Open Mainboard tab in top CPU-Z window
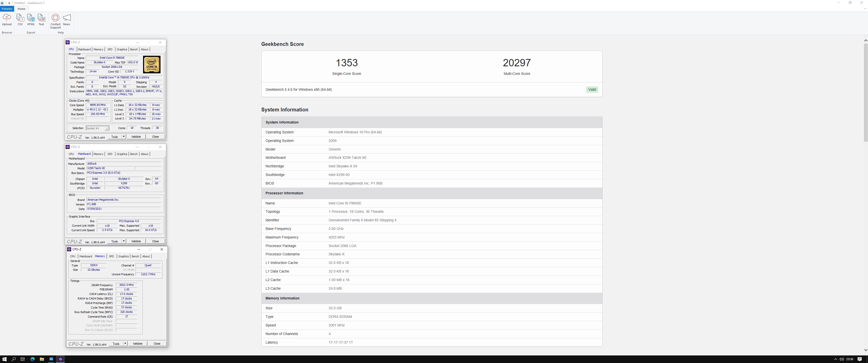The height and width of the screenshot is (363, 868). tap(84, 49)
